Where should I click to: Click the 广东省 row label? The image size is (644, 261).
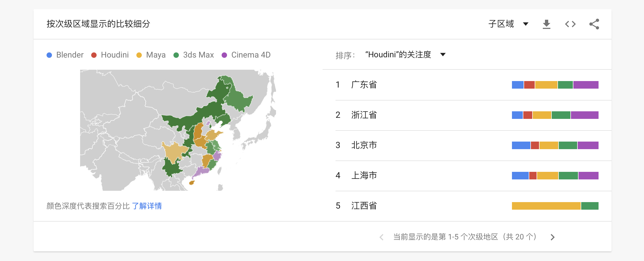[364, 85]
